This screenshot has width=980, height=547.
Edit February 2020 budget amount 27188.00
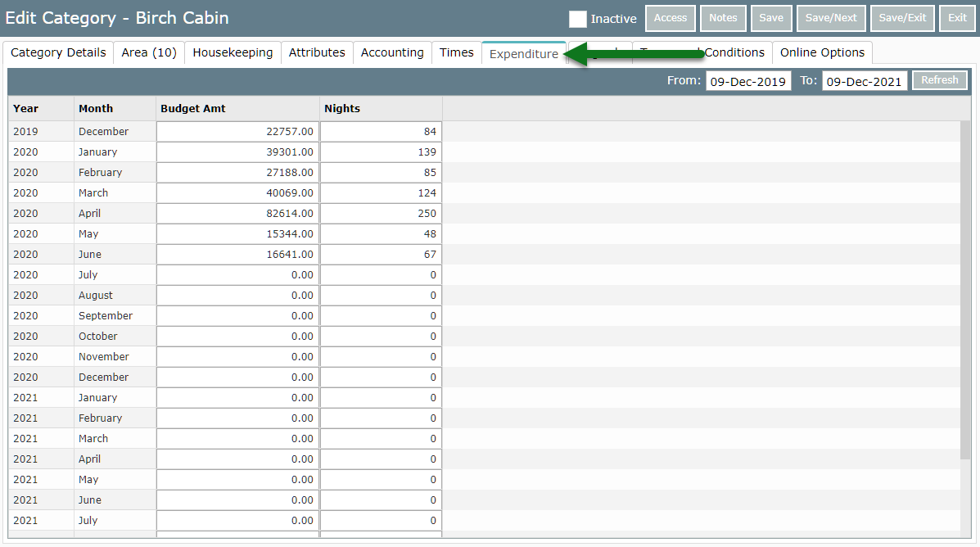238,173
